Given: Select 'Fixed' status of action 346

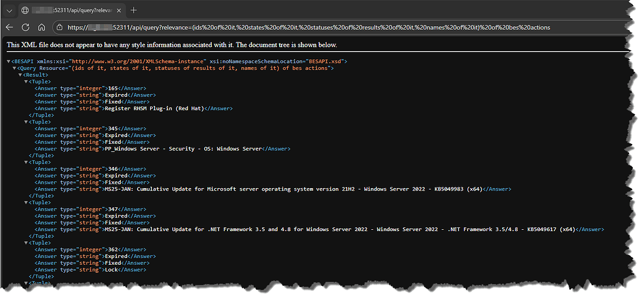Looking at the screenshot, I should [113, 183].
